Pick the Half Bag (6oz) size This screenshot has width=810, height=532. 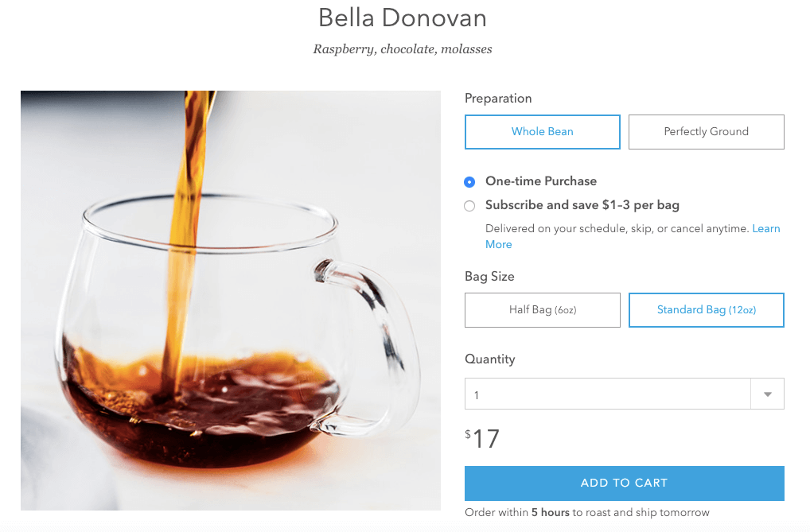(x=542, y=310)
